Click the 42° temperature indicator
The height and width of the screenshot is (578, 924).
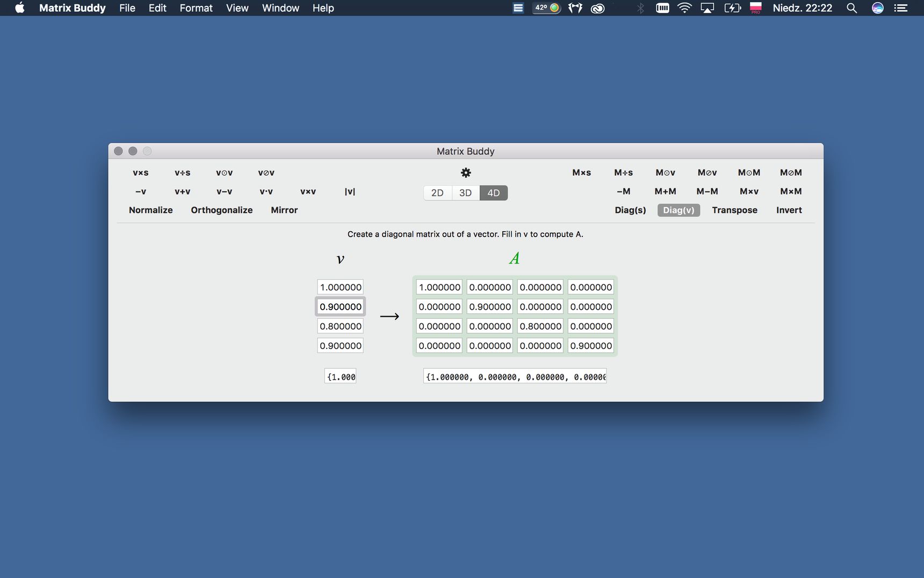[x=547, y=8]
